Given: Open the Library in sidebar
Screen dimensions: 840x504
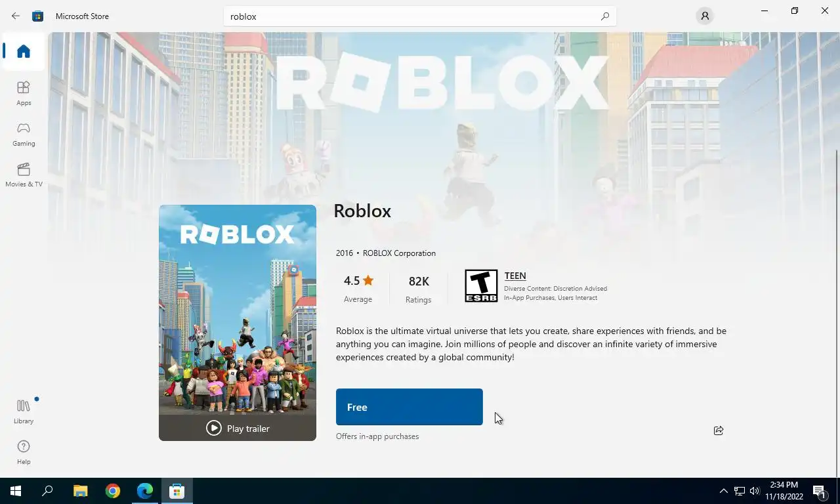Looking at the screenshot, I should coord(24,411).
